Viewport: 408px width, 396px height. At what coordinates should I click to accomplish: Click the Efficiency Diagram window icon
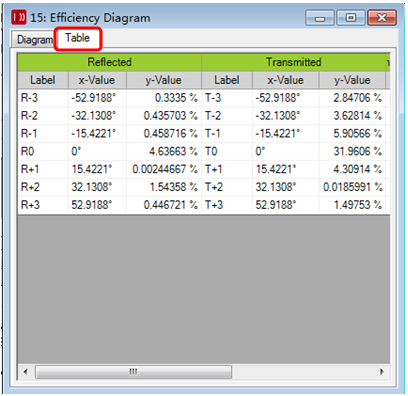(x=19, y=17)
